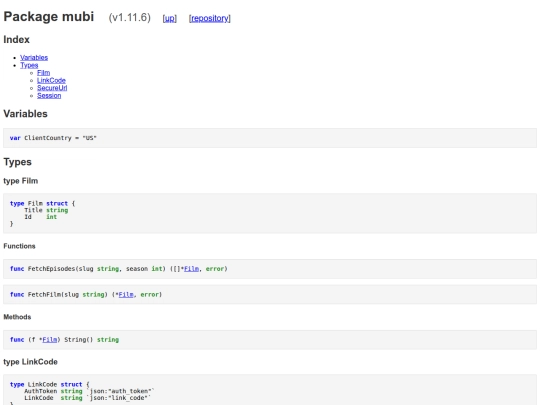
Task: Follow Film link in String method receiver
Action: pyautogui.click(x=50, y=340)
